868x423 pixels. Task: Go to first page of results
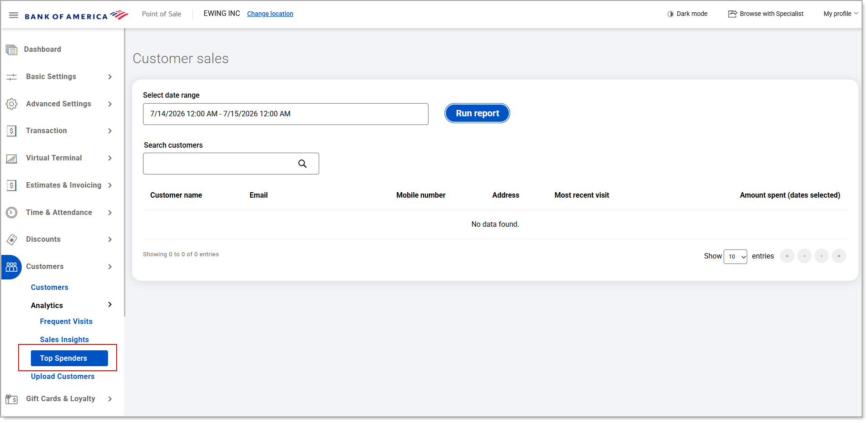pos(787,256)
